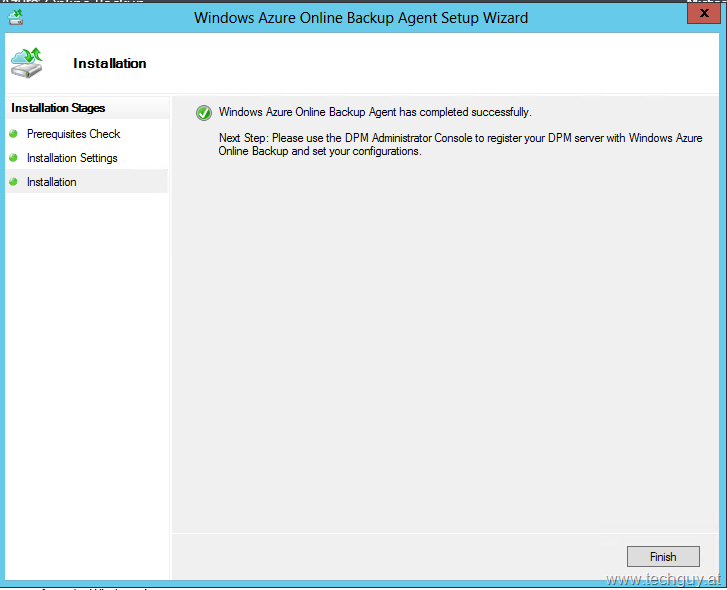
Task: Click green dot beside Prerequisites Check
Action: 13,134
